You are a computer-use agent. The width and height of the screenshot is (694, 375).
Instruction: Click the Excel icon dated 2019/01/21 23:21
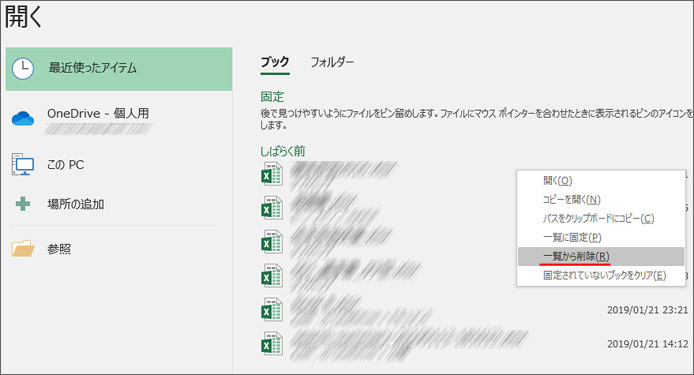tap(271, 309)
